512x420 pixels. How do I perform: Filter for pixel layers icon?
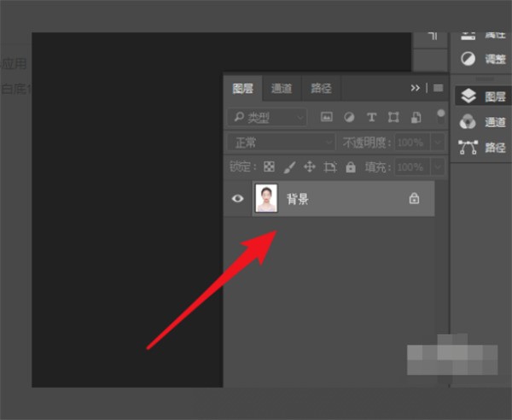click(327, 117)
